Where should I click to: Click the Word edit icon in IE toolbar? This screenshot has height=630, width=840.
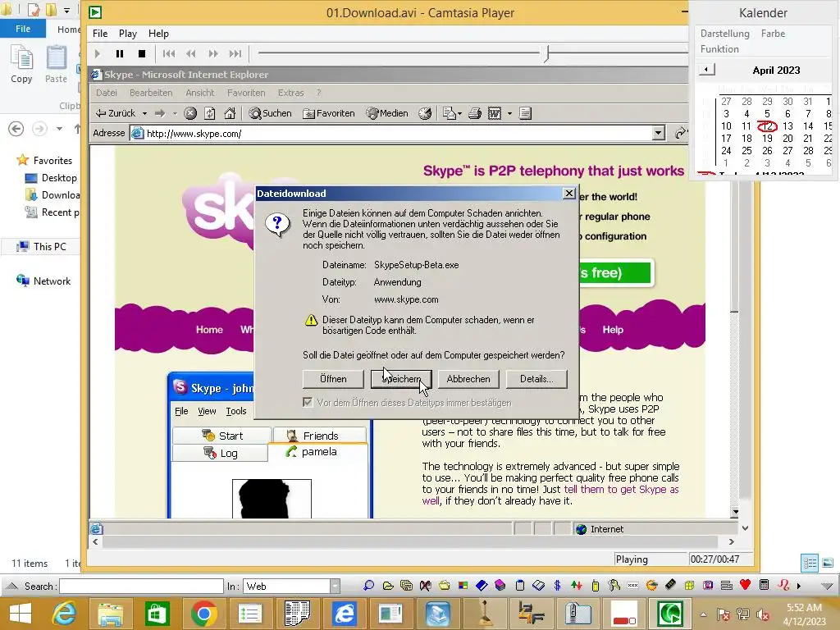[x=495, y=113]
